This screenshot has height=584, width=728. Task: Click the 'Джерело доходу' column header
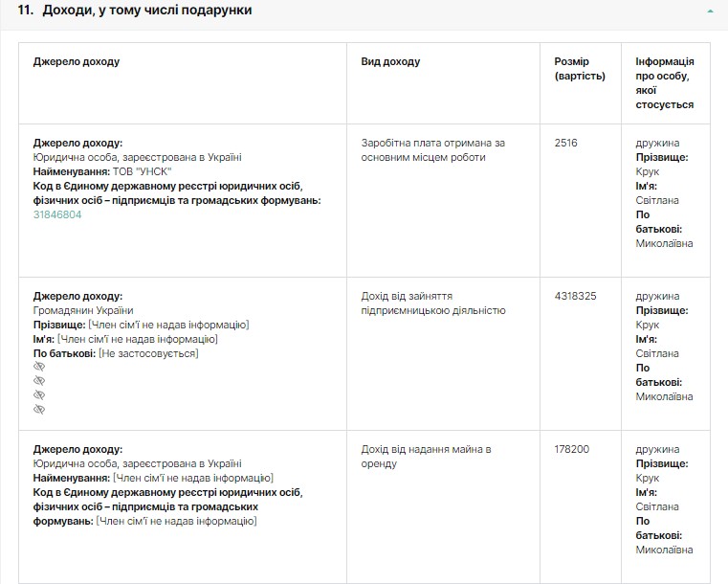(x=77, y=62)
